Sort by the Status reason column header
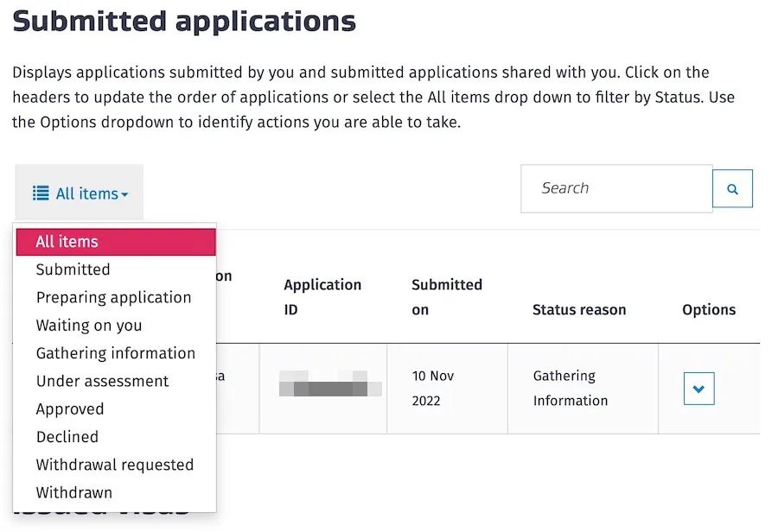This screenshot has height=532, width=778. (x=578, y=309)
